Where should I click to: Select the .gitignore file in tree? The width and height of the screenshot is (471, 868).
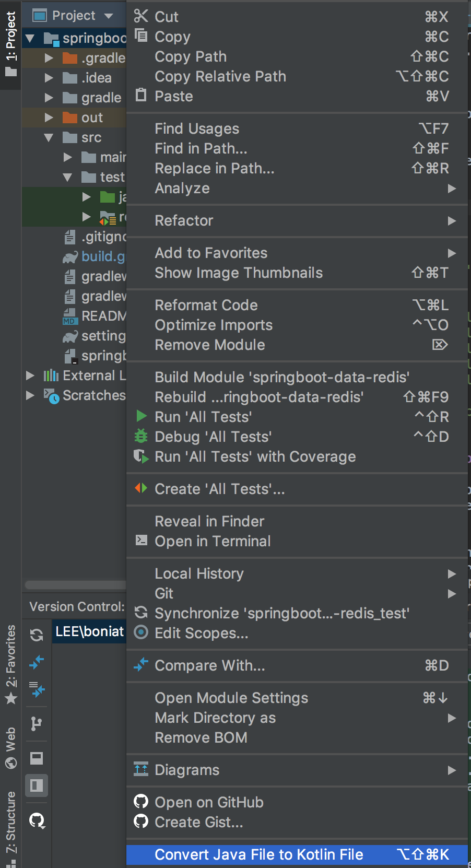coord(94,237)
